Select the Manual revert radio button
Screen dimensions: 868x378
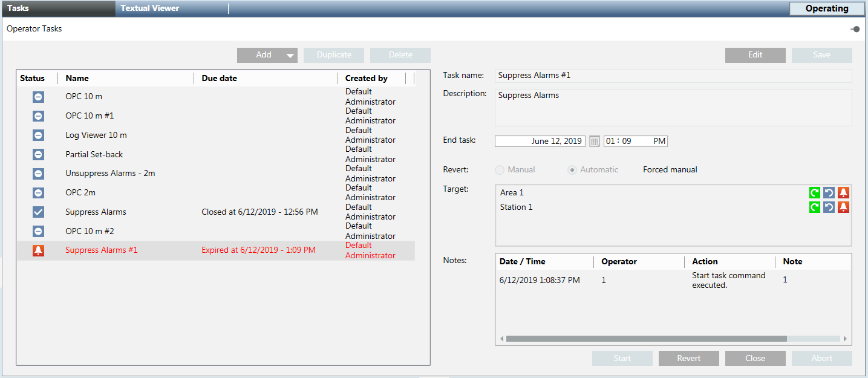pyautogui.click(x=500, y=170)
